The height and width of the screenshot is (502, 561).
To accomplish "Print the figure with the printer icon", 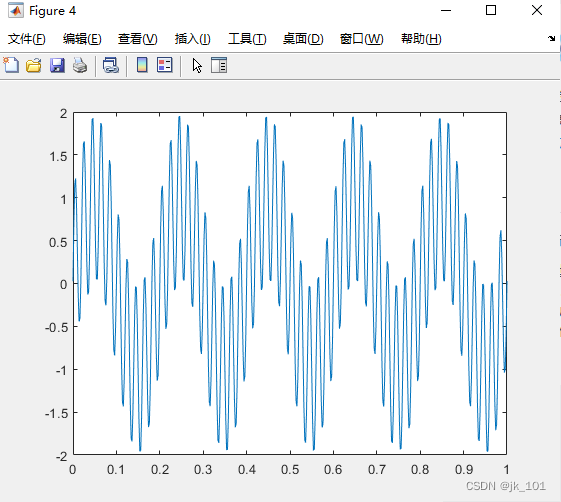I will [x=80, y=65].
